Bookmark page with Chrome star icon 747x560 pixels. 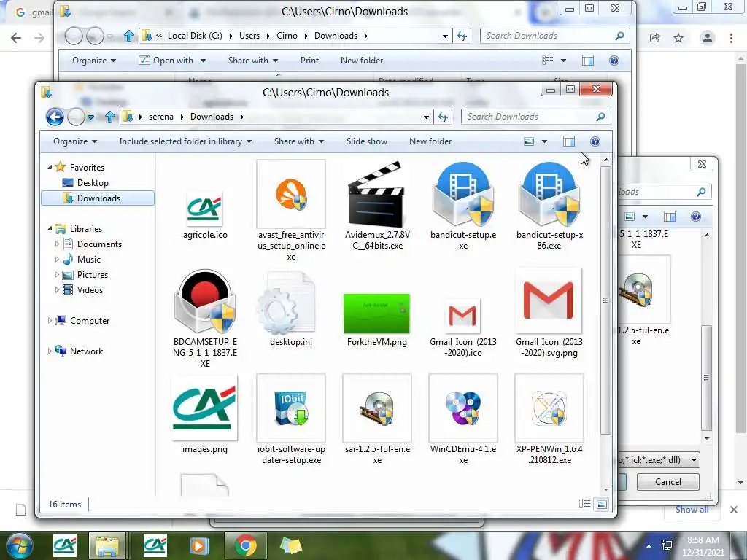(678, 38)
